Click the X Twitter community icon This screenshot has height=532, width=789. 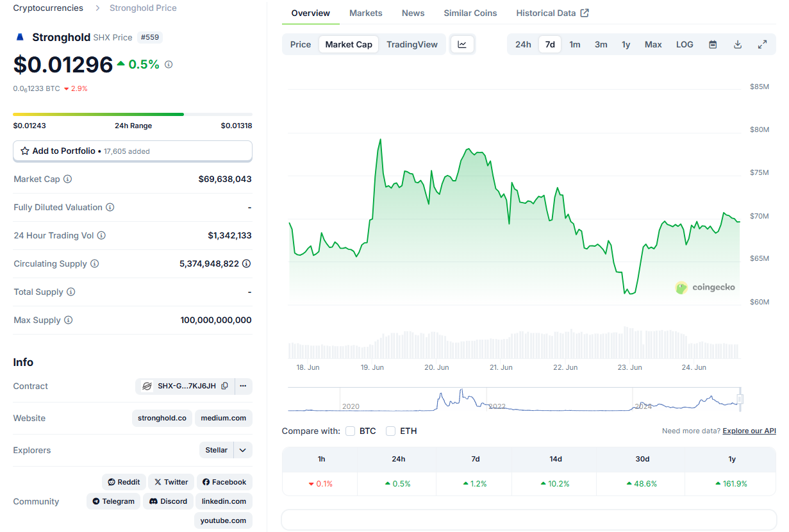[158, 482]
